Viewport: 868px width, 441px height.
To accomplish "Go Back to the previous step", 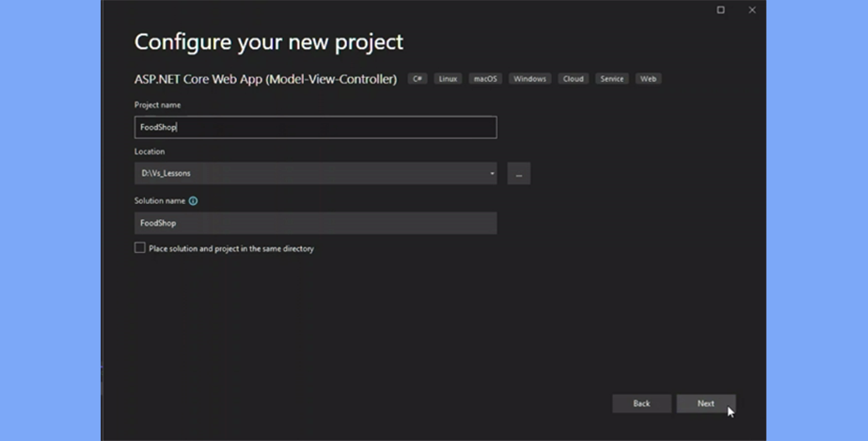I will (x=641, y=403).
